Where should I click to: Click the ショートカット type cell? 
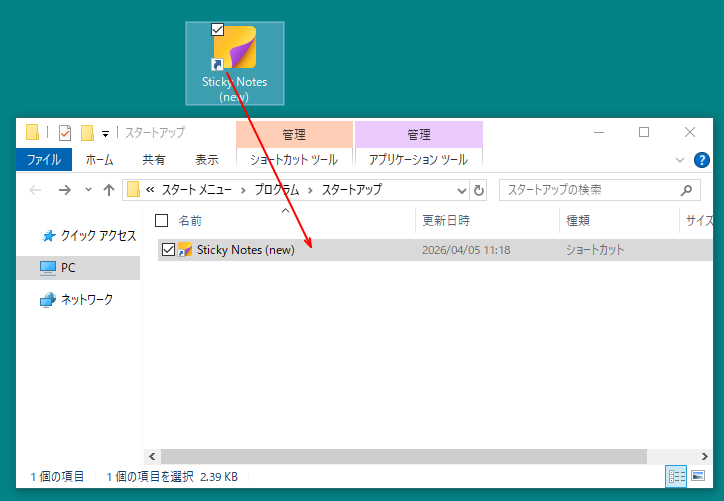595,250
